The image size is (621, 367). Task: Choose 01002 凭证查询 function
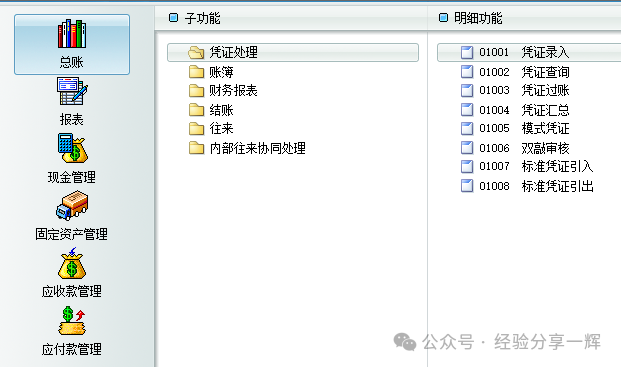(515, 72)
